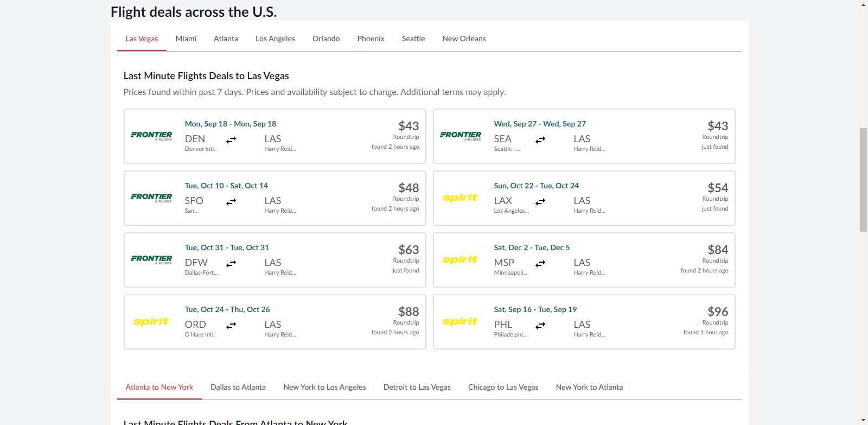Switch to the Miami deals tab

click(x=186, y=39)
